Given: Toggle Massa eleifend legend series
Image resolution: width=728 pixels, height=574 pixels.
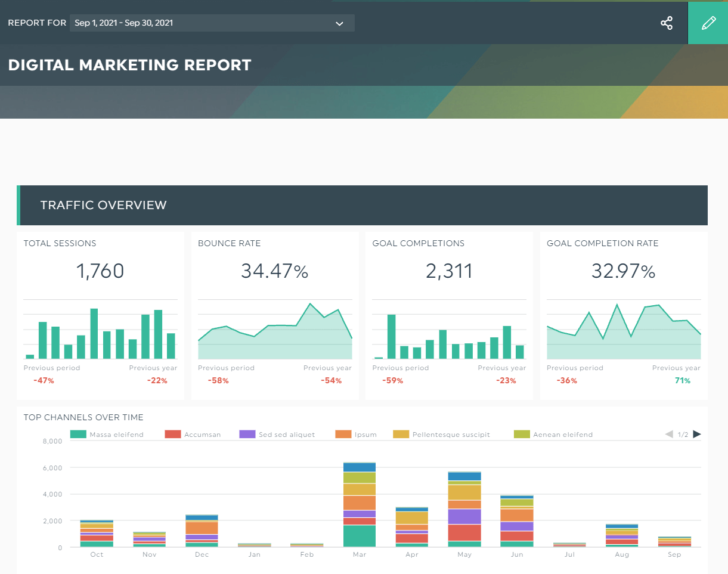Looking at the screenshot, I should 107,435.
